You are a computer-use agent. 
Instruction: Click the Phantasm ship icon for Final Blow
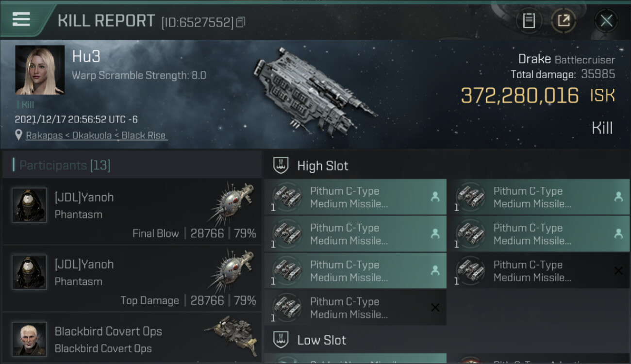(233, 204)
